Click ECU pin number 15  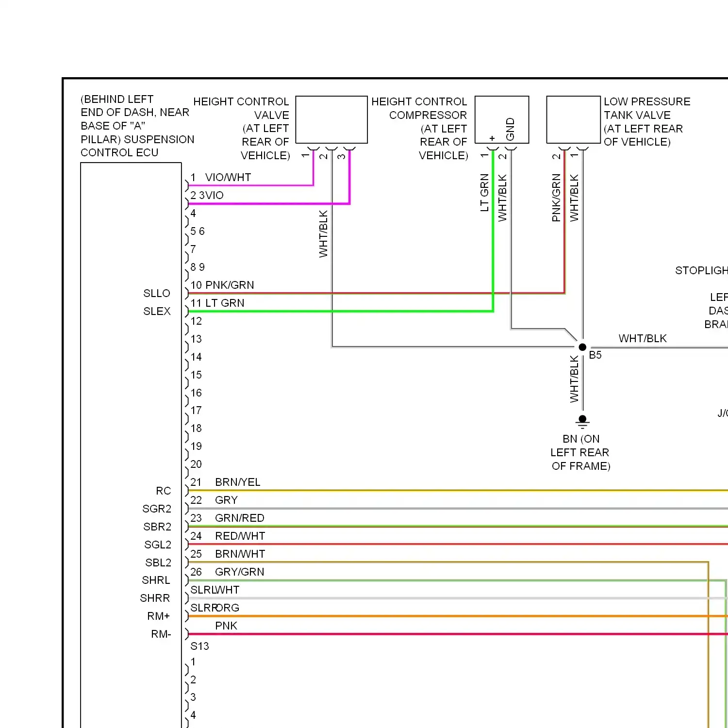(196, 375)
